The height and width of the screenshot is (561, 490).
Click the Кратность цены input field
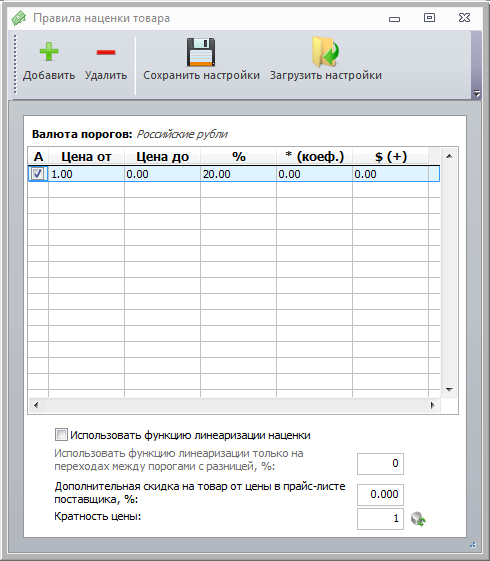tap(380, 519)
